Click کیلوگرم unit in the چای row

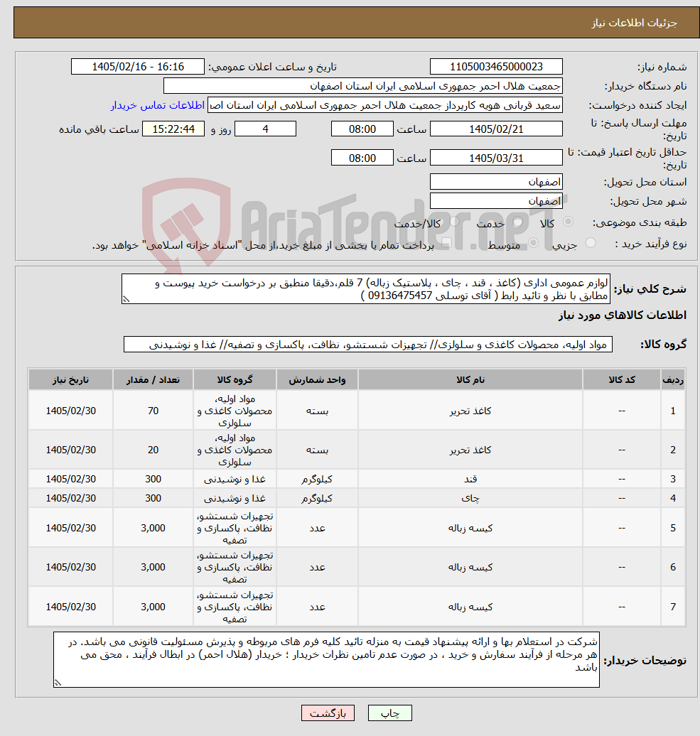tap(318, 498)
